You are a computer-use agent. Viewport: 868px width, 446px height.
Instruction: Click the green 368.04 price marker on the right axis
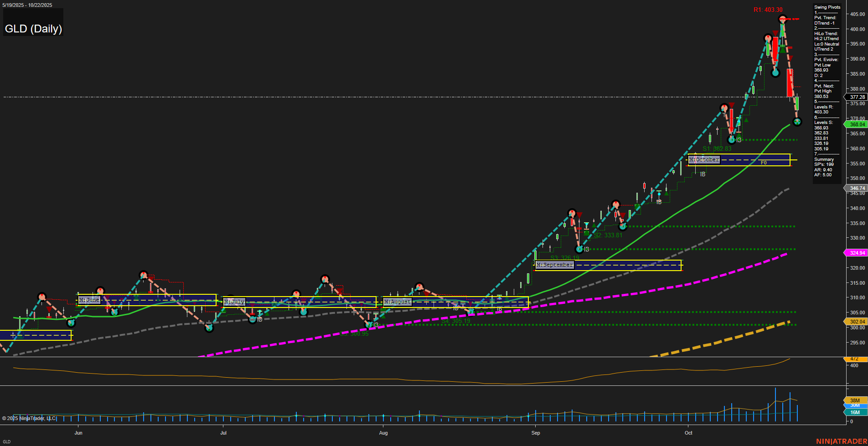tap(855, 124)
